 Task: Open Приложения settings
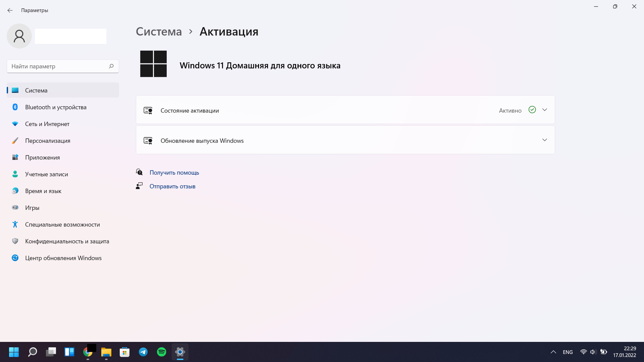tap(63, 157)
